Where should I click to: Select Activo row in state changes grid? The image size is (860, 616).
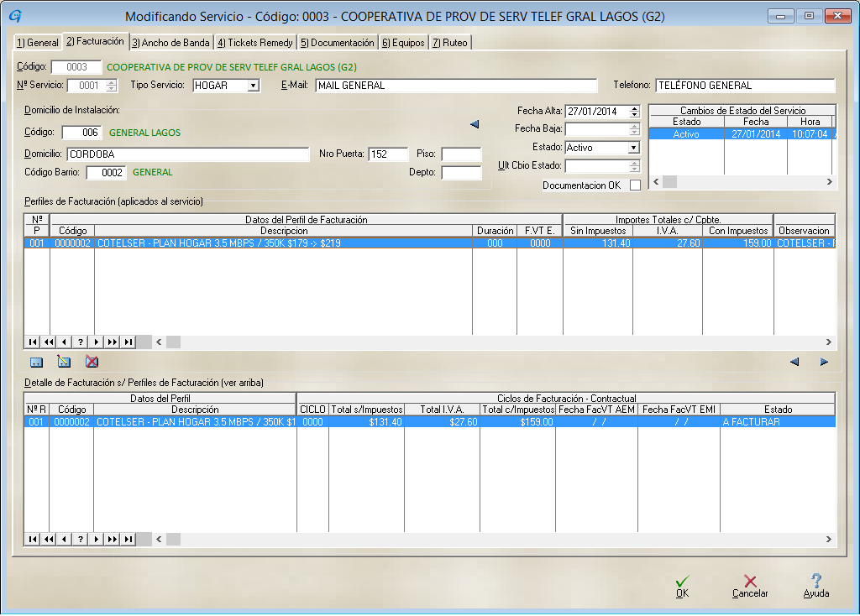(x=742, y=135)
